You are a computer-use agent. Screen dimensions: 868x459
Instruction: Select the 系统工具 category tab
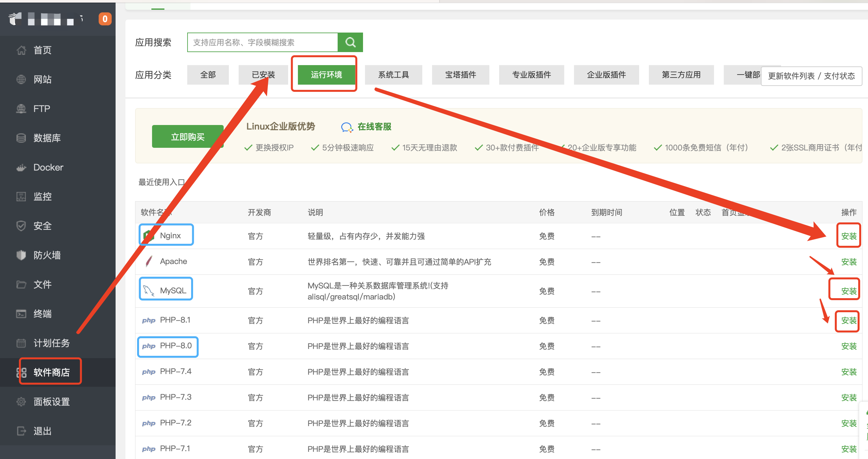(393, 75)
